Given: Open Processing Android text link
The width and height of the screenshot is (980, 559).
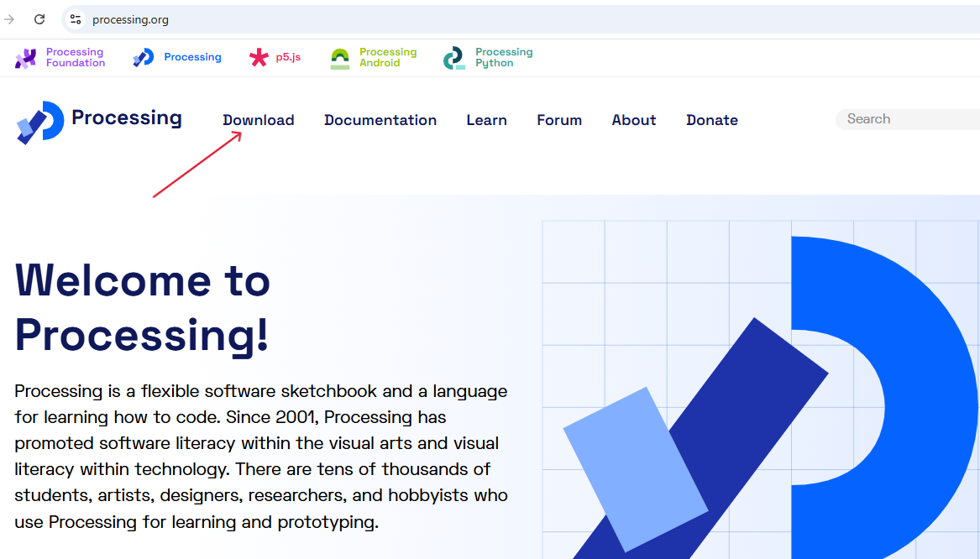Looking at the screenshot, I should point(387,57).
